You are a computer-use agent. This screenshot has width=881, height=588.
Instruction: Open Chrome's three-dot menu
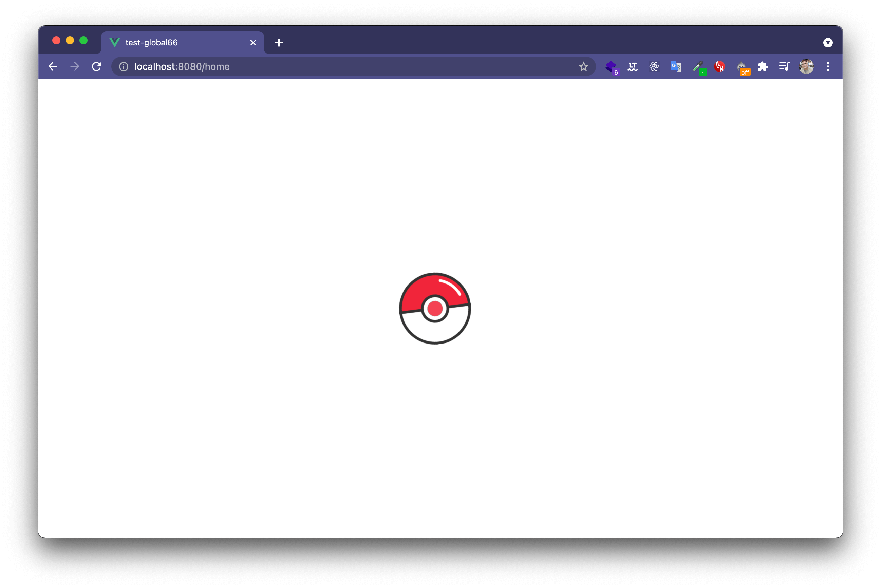pyautogui.click(x=828, y=67)
